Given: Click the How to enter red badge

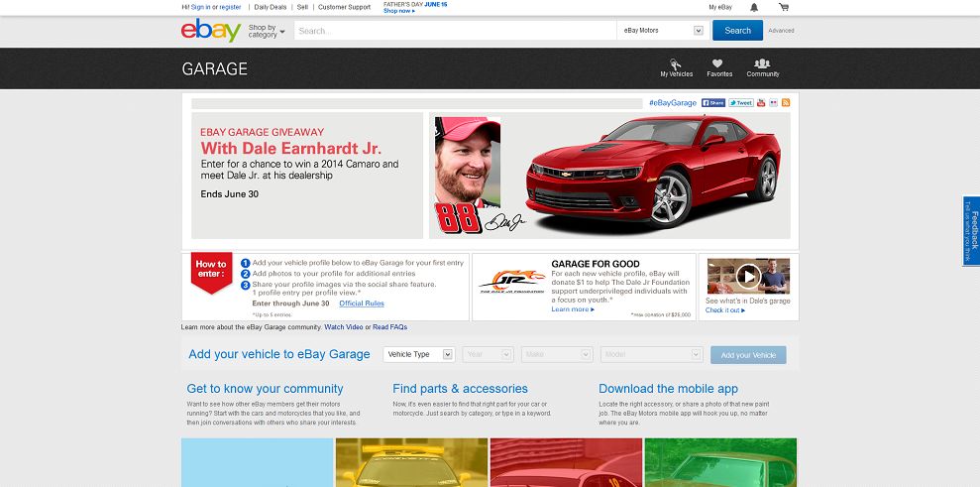Looking at the screenshot, I should coord(211,273).
